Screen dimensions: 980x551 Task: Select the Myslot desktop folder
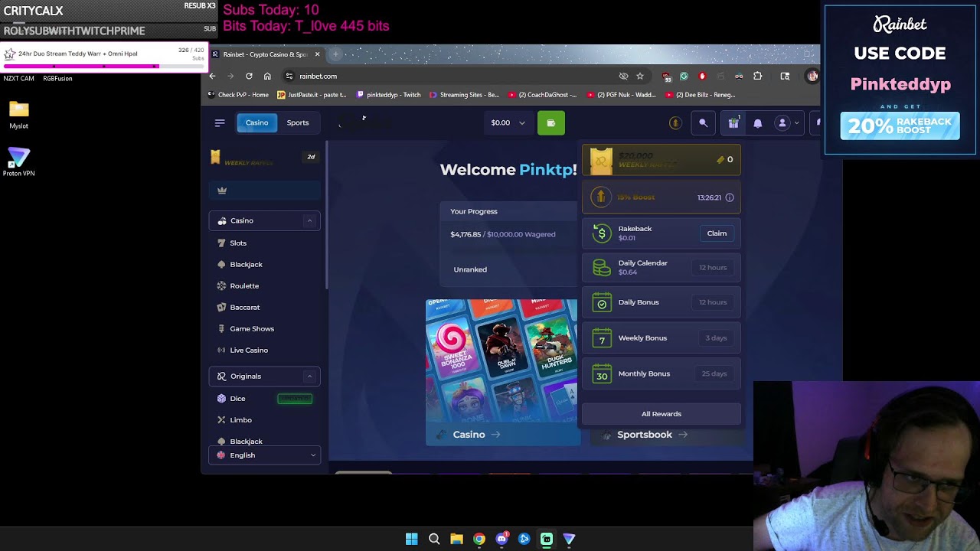(x=19, y=115)
